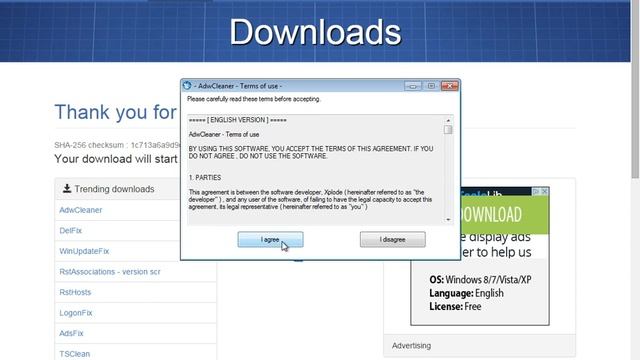The height and width of the screenshot is (360, 640).
Task: Click the SHA-256 checksum text
Action: coord(117,145)
